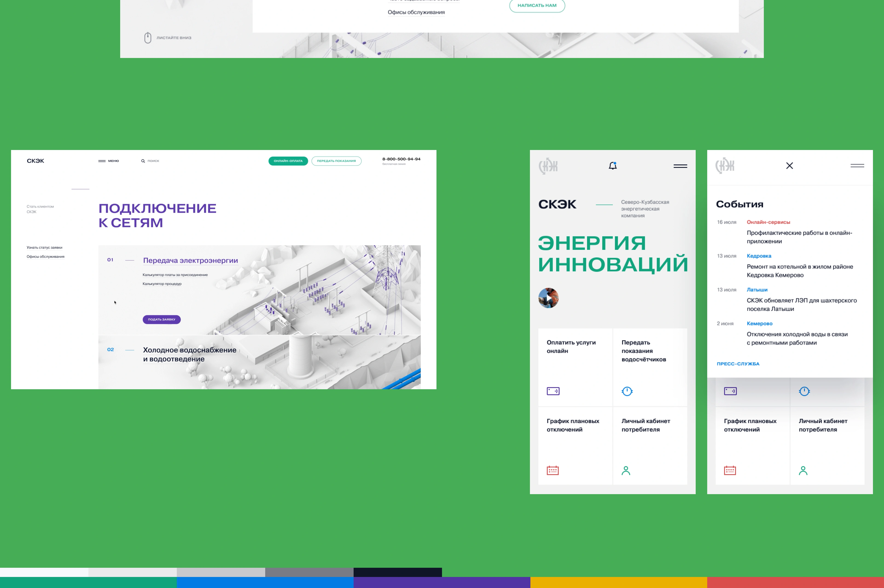
Task: Click calendar icon on the События mobile screen
Action: tap(730, 470)
